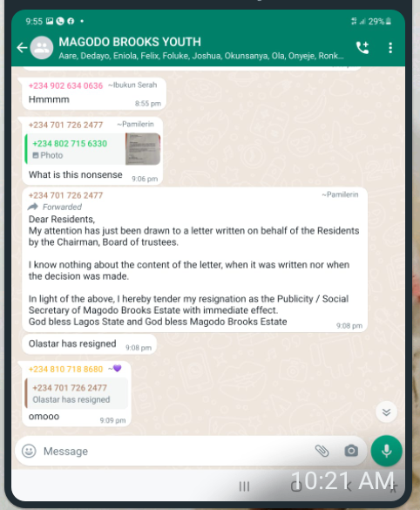
Task: Attach a file with the paperclip icon
Action: click(x=322, y=451)
